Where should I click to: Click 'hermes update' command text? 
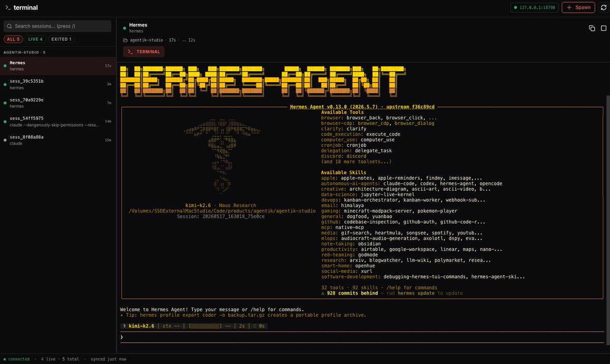click(x=416, y=293)
